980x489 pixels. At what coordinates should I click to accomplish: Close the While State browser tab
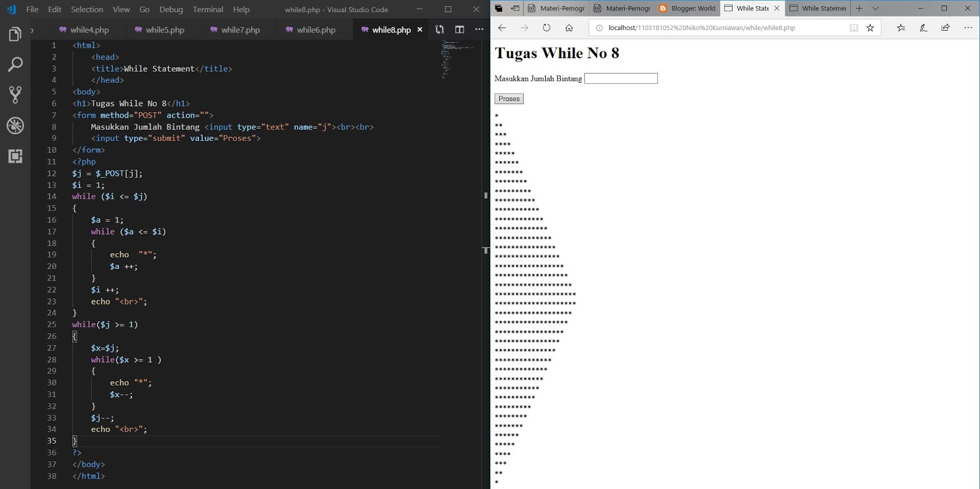point(777,9)
